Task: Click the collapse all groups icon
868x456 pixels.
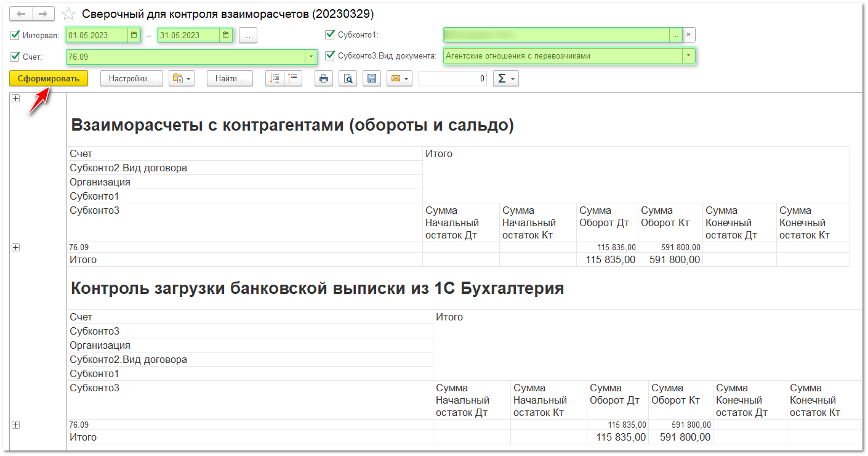Action: 293,79
